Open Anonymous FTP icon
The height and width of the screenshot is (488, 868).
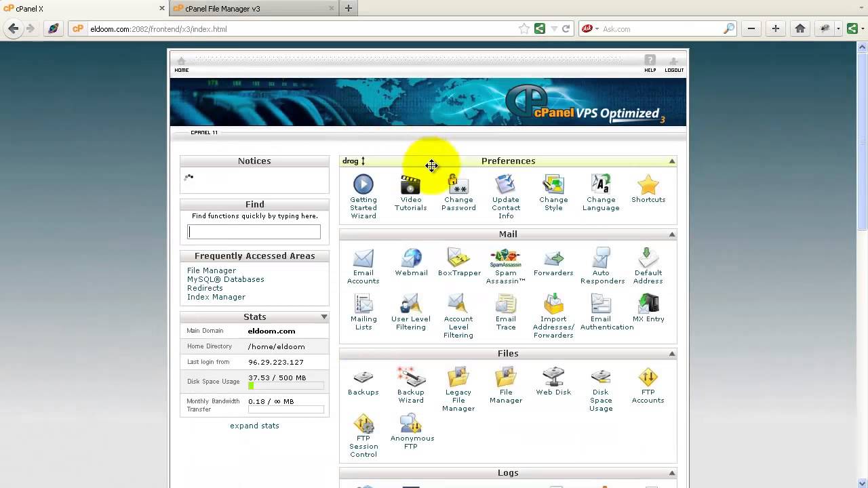(411, 423)
